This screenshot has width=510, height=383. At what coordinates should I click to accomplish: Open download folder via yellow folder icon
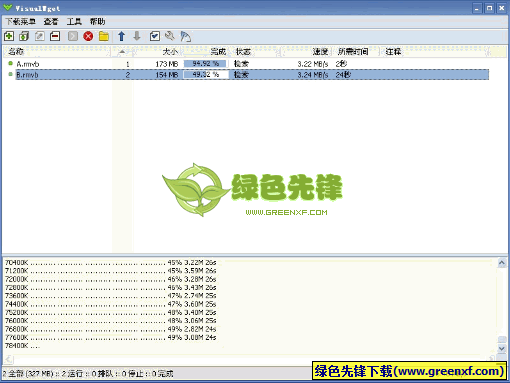click(104, 36)
